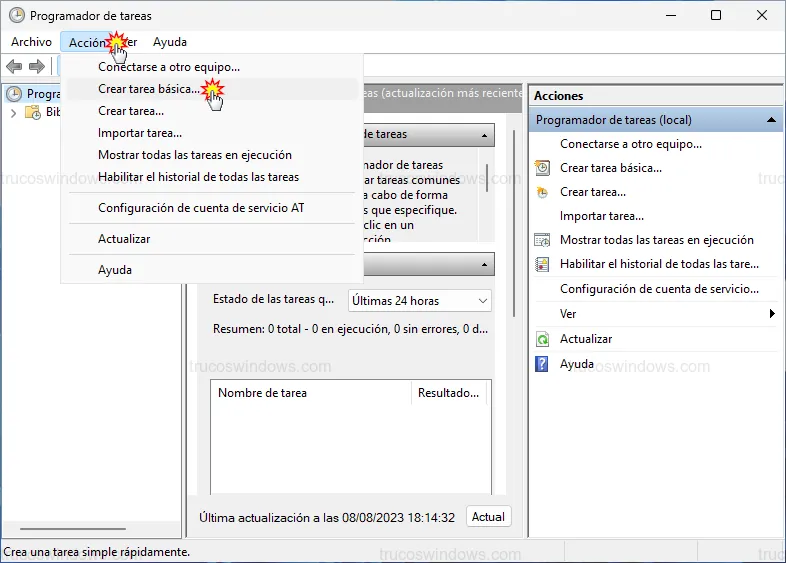Image resolution: width=786 pixels, height=563 pixels.
Task: Choose Crear tarea básica... from the Acción menu
Action: (x=148, y=89)
